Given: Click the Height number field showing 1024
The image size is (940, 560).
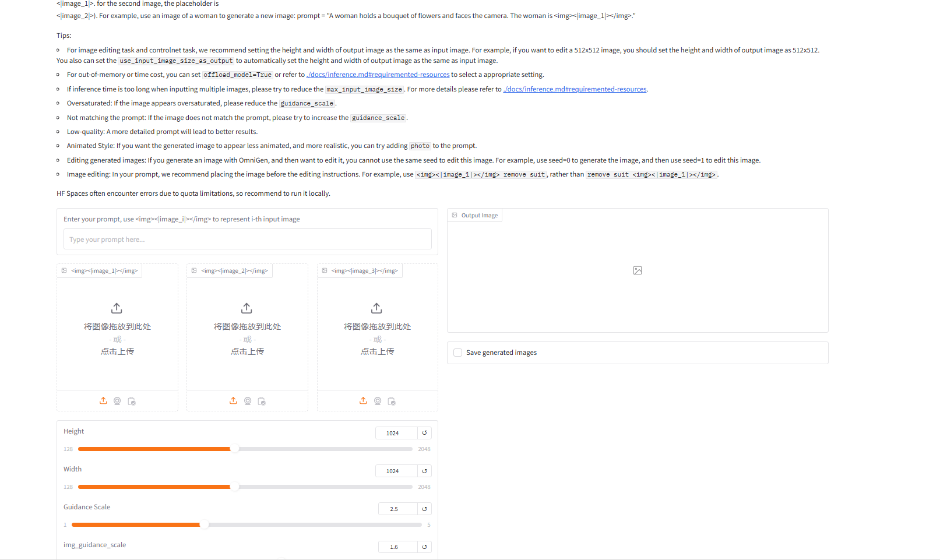Looking at the screenshot, I should (396, 433).
